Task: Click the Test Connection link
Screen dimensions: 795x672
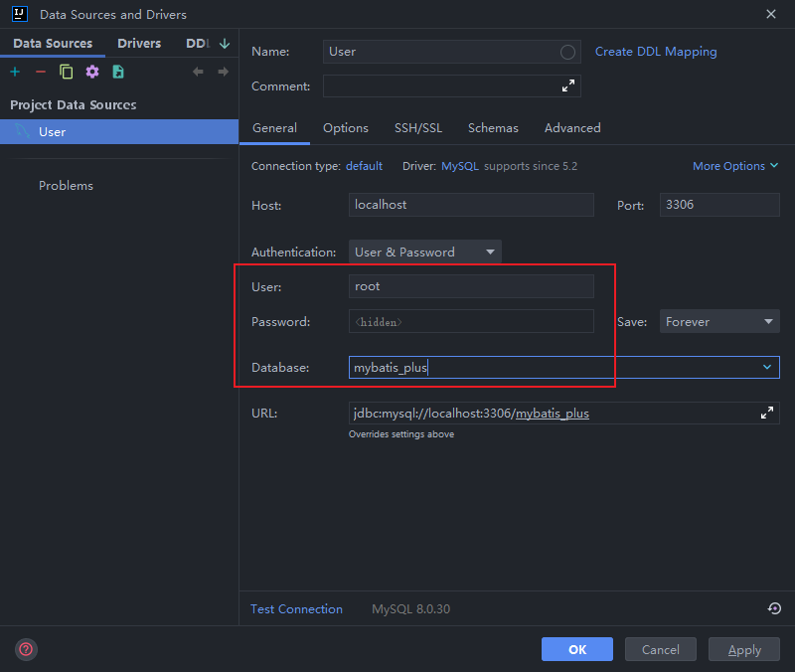Action: tap(296, 609)
